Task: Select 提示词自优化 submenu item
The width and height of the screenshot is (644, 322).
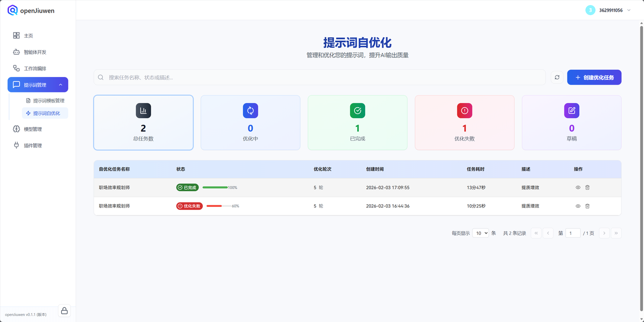Action: tap(45, 113)
